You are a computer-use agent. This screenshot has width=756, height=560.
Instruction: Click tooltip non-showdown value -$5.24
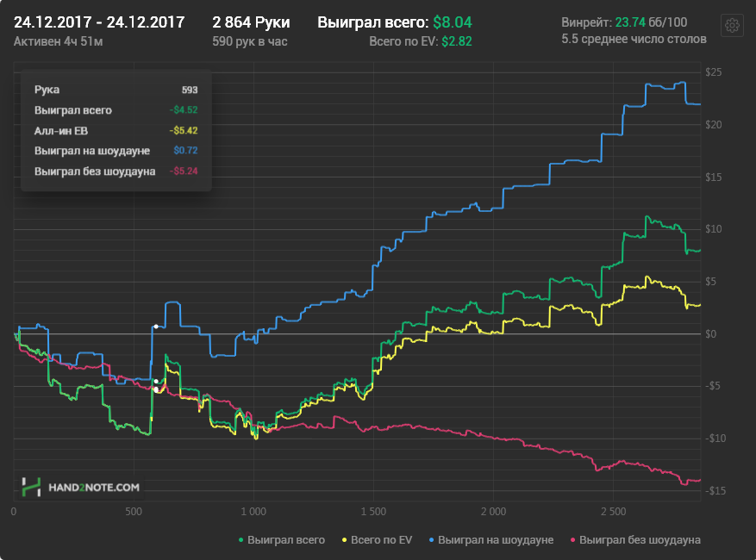pos(184,171)
